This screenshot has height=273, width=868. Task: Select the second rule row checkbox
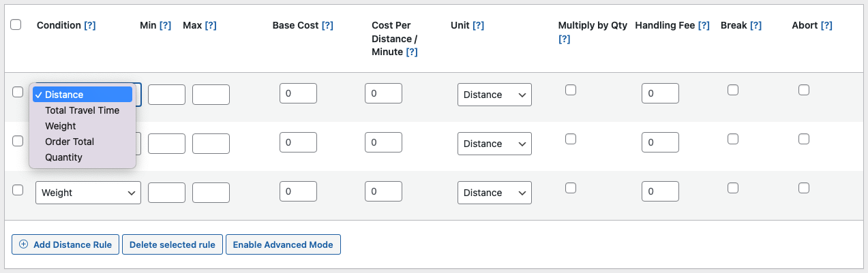click(x=18, y=141)
